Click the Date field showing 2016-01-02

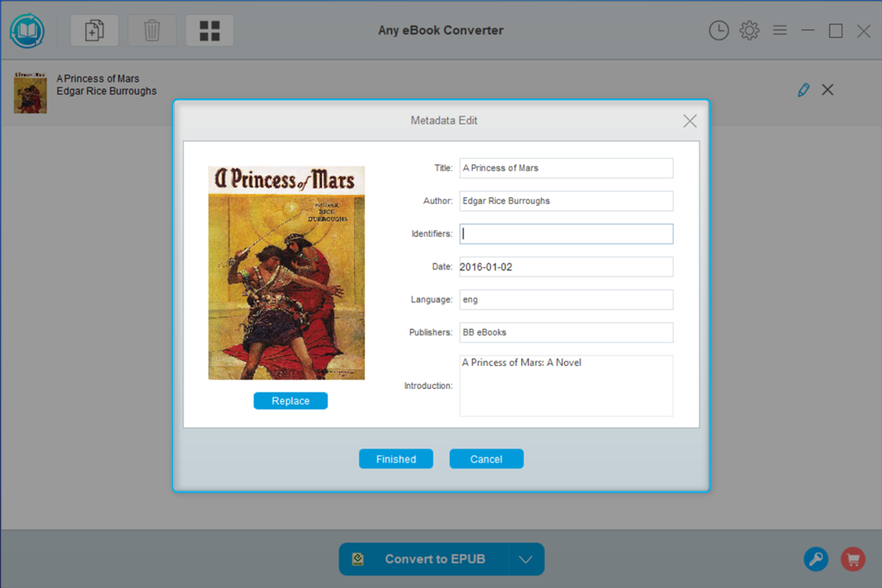pyautogui.click(x=566, y=267)
